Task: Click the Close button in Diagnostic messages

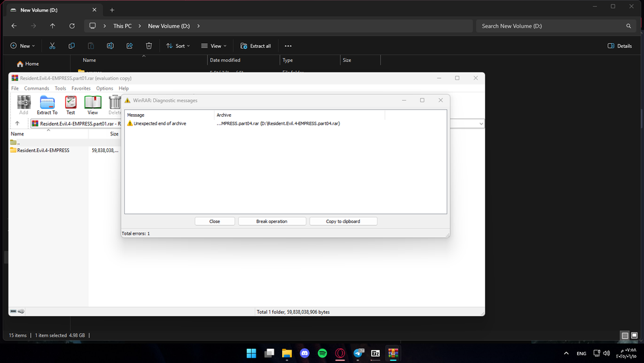Action: pos(214,221)
